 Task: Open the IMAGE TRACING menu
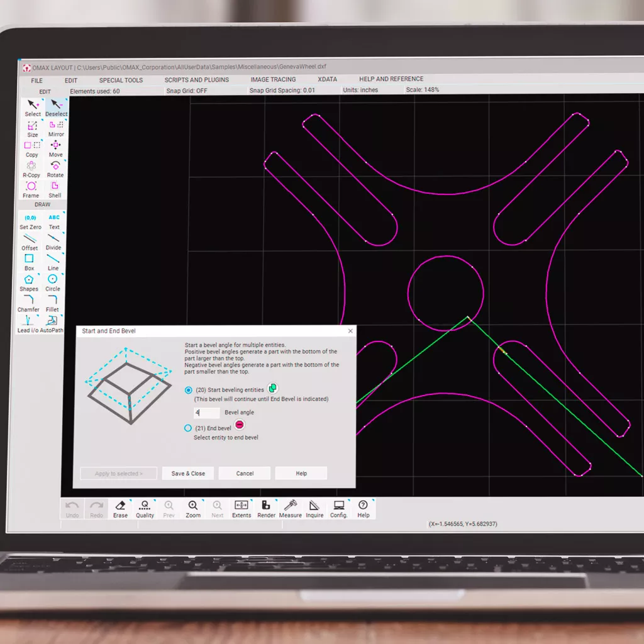coord(273,80)
